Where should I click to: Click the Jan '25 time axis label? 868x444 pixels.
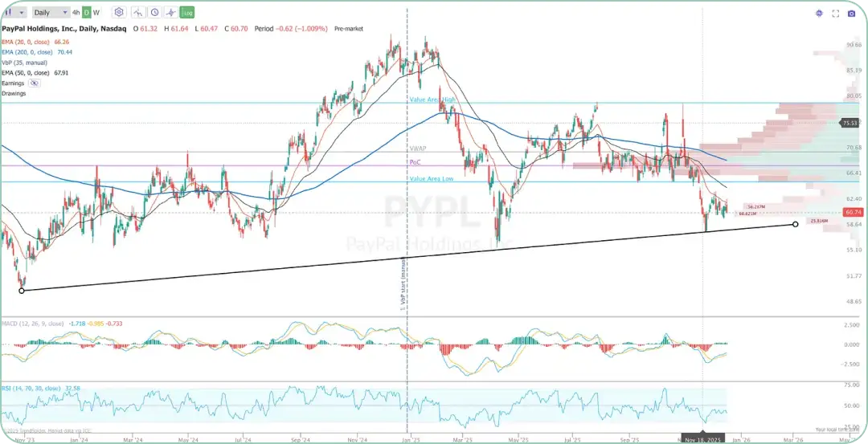(x=411, y=440)
